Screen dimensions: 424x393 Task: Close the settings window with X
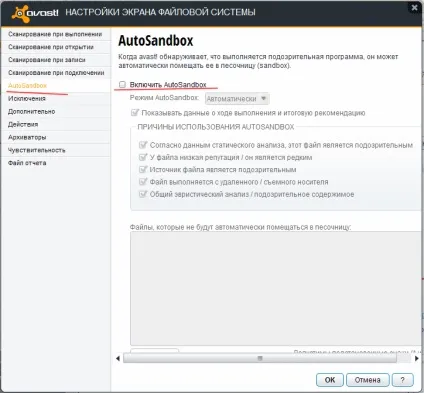click(x=414, y=8)
